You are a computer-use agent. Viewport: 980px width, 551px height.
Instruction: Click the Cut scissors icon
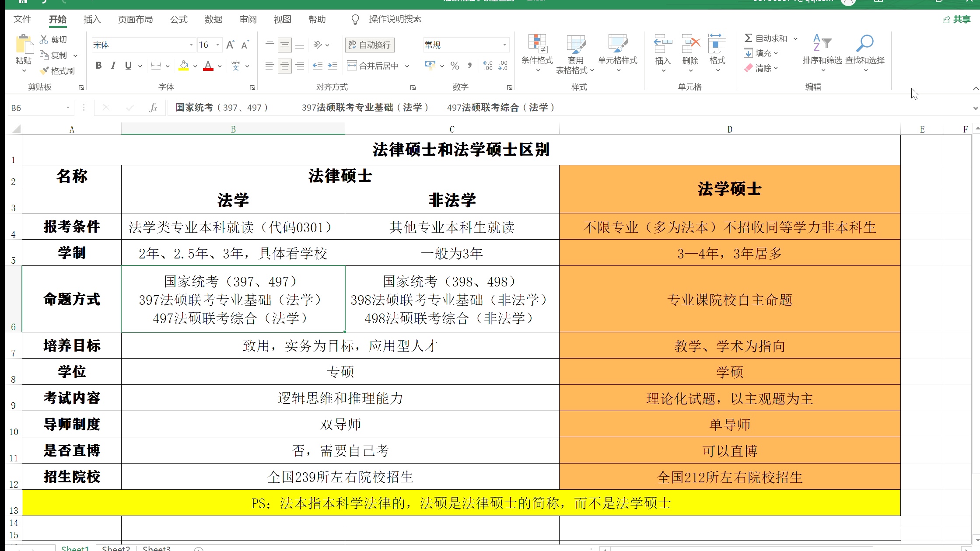(x=44, y=39)
